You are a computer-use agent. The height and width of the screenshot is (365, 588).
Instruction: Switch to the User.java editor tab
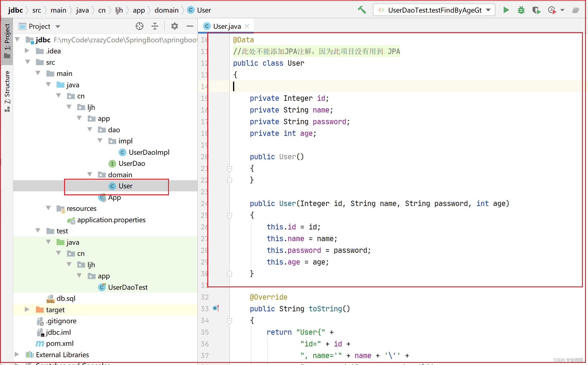coord(227,26)
